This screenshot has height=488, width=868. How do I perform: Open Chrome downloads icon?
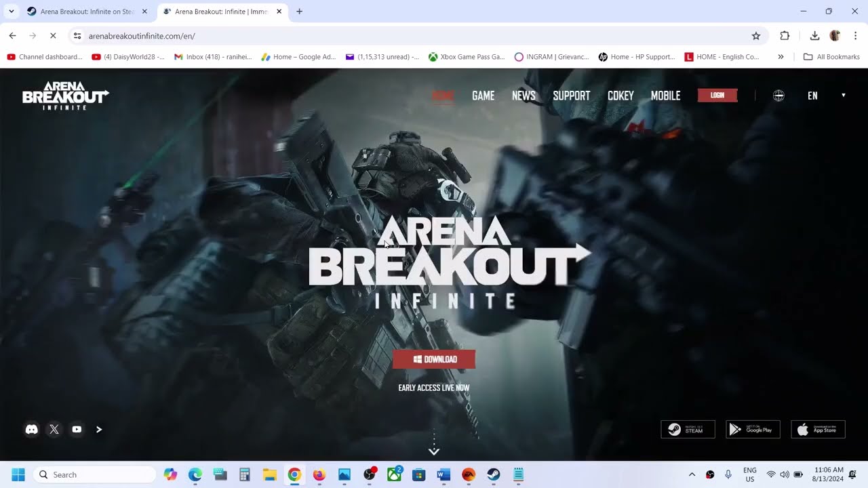click(x=814, y=36)
